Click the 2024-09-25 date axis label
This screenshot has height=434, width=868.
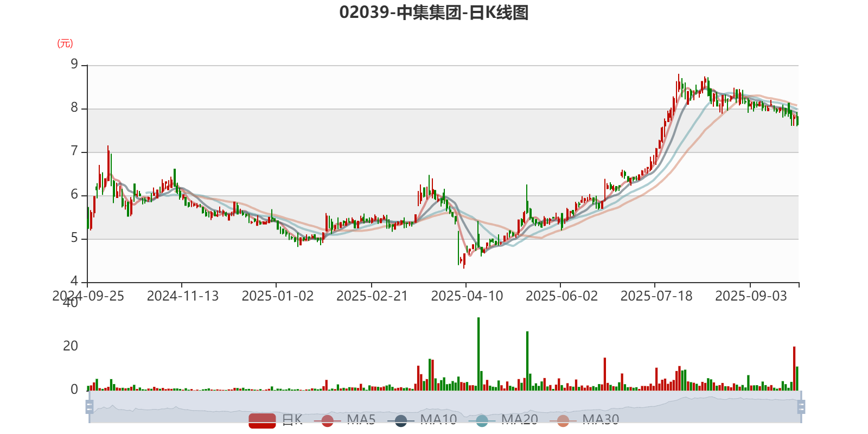88,296
